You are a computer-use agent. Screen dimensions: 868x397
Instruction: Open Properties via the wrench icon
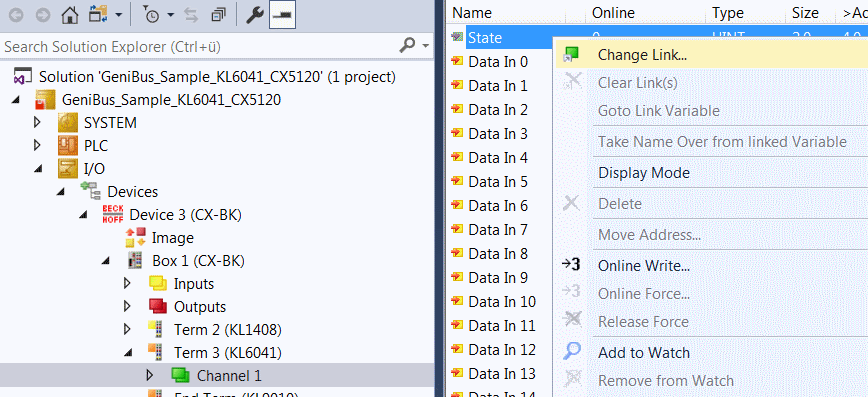pyautogui.click(x=254, y=16)
